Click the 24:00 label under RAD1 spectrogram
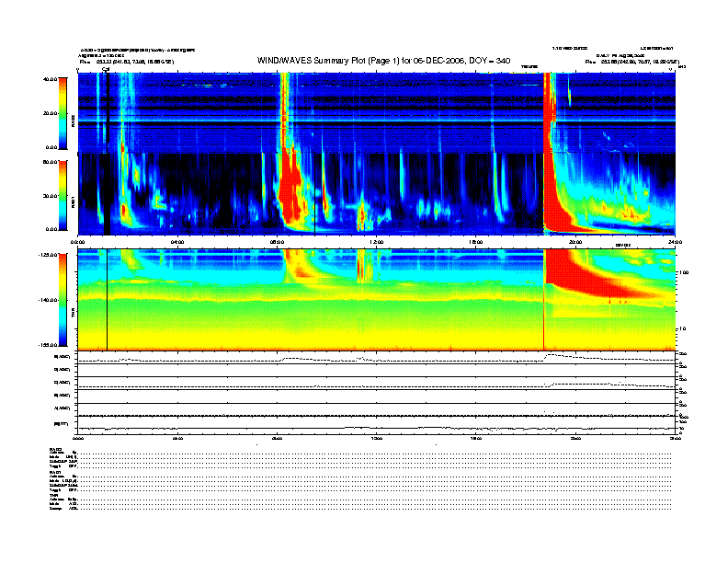 (x=675, y=242)
